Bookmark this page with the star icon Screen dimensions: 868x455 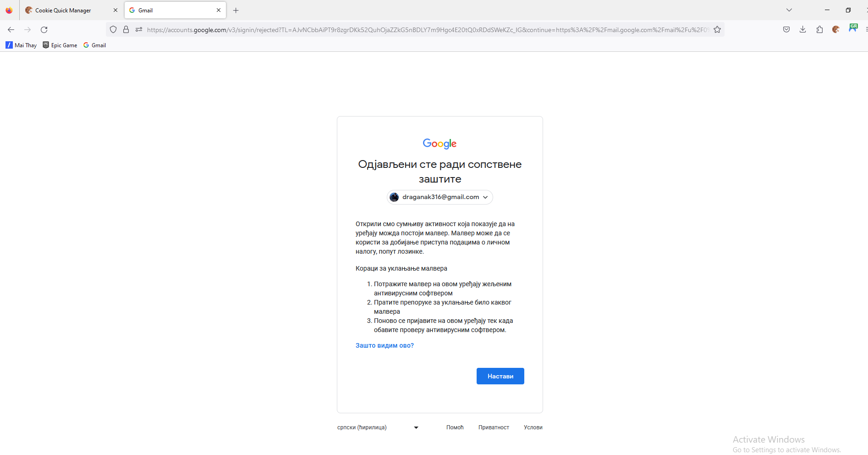click(717, 30)
